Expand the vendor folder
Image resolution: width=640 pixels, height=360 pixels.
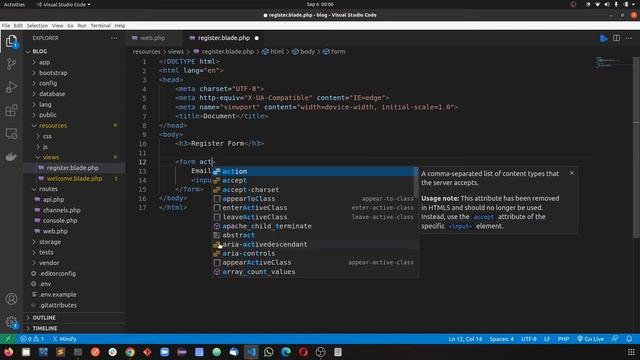49,263
